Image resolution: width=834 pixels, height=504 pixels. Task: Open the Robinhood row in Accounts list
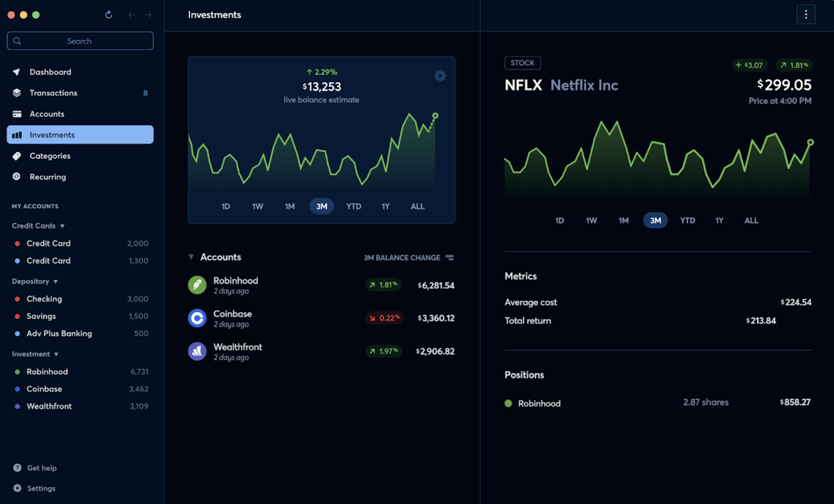pos(321,285)
